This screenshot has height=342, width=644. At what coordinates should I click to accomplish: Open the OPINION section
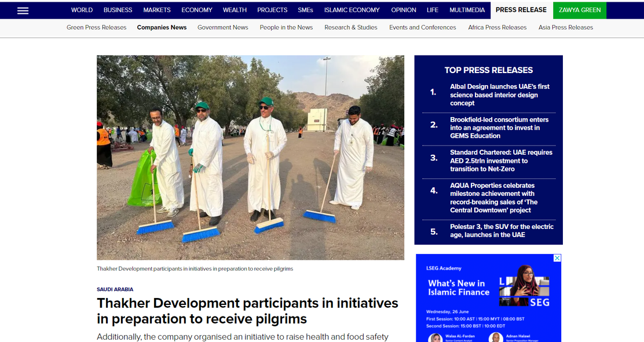403,10
